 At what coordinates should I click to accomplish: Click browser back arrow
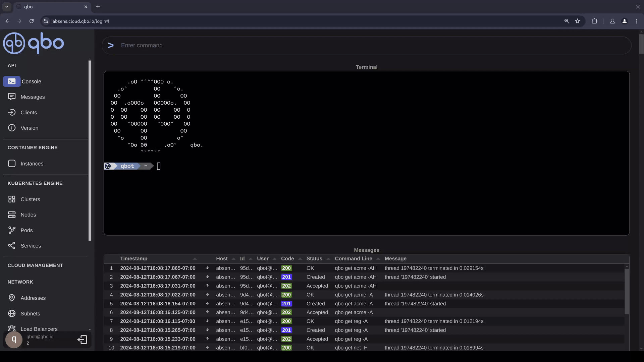(7, 21)
